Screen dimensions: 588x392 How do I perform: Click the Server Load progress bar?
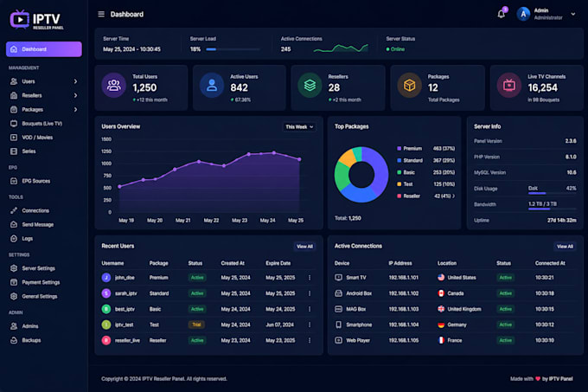tap(233, 49)
